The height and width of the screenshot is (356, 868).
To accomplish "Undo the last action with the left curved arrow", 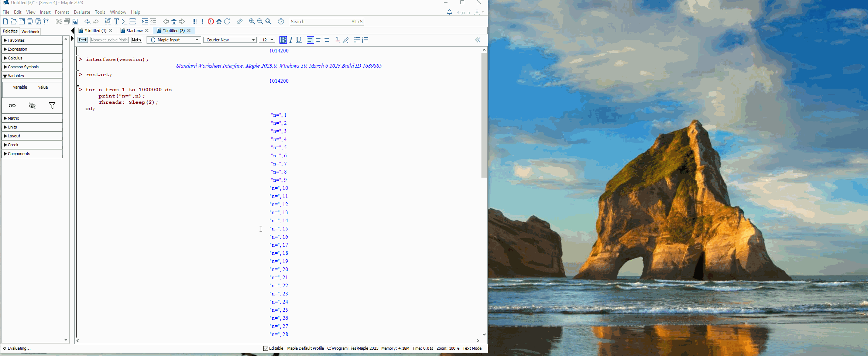I will (x=88, y=21).
